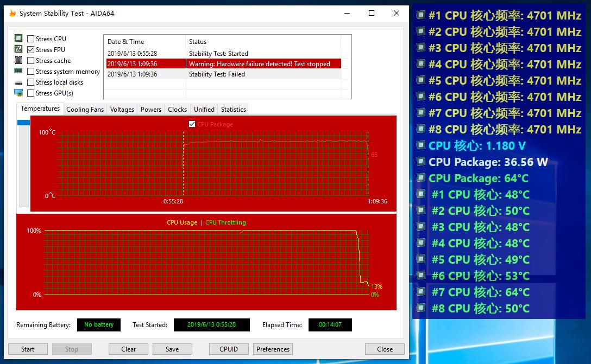591x364 pixels.
Task: Switch to the Unified tab
Action: (204, 109)
